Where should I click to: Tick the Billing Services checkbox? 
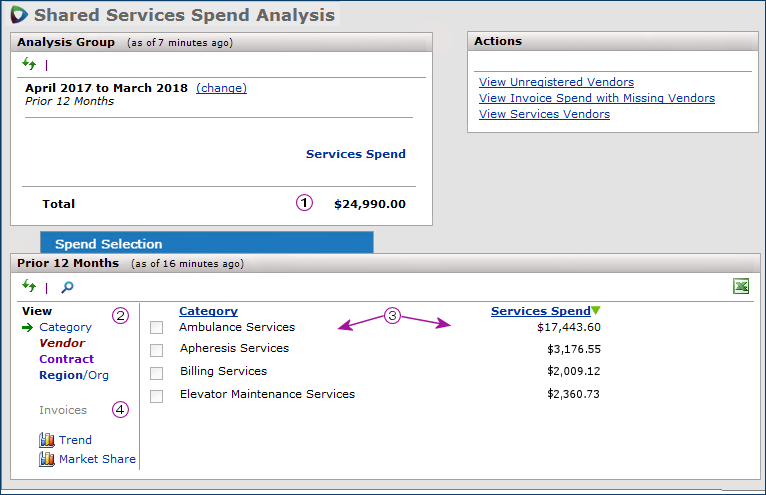point(156,373)
